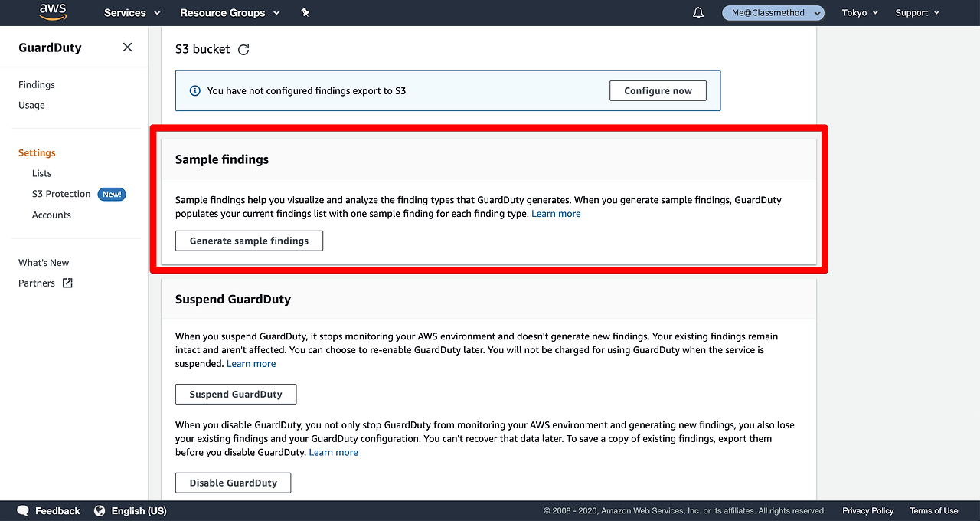
Task: Click the Suspend GuardDuty button
Action: coord(236,395)
